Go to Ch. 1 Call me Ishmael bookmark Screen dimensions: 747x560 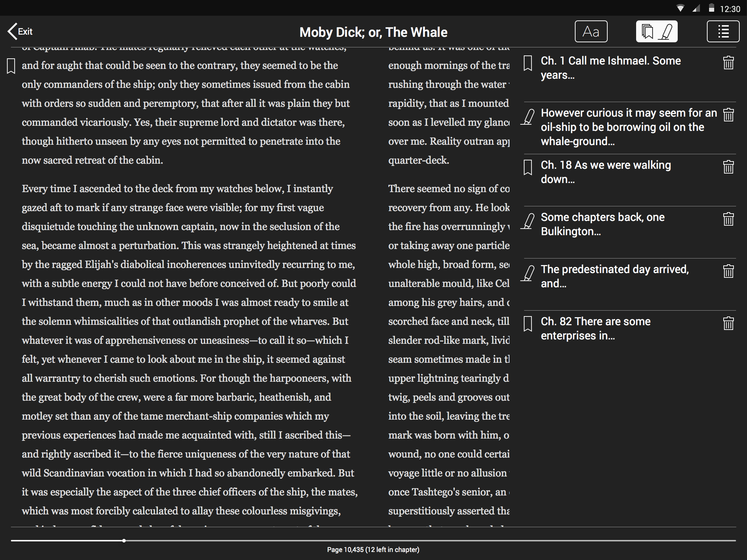[x=611, y=68]
